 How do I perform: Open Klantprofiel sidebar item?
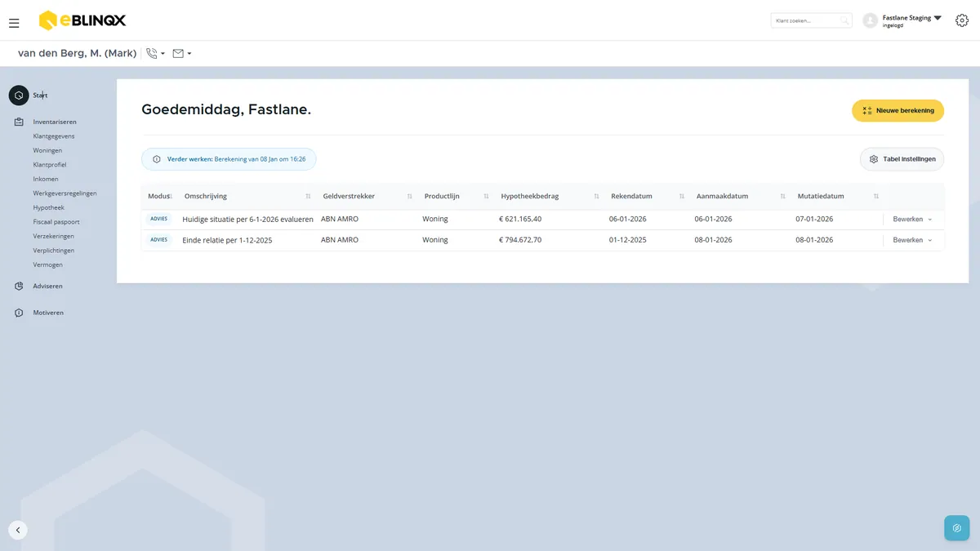(x=50, y=165)
